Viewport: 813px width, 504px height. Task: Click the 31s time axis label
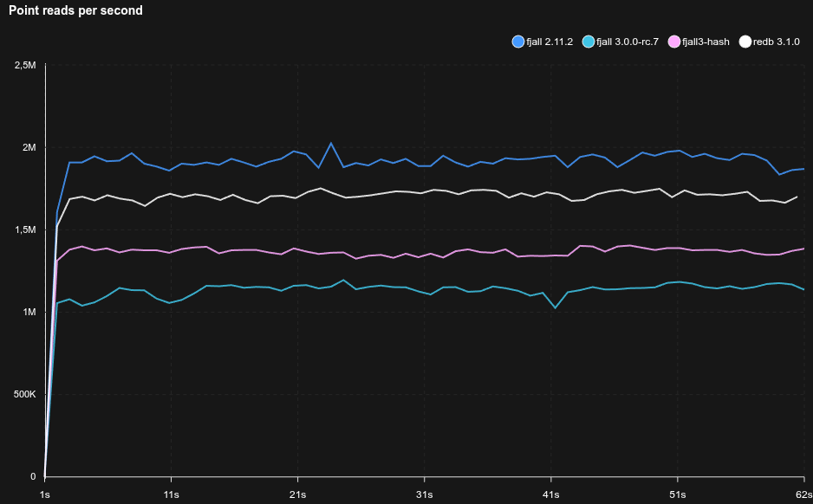pyautogui.click(x=424, y=494)
